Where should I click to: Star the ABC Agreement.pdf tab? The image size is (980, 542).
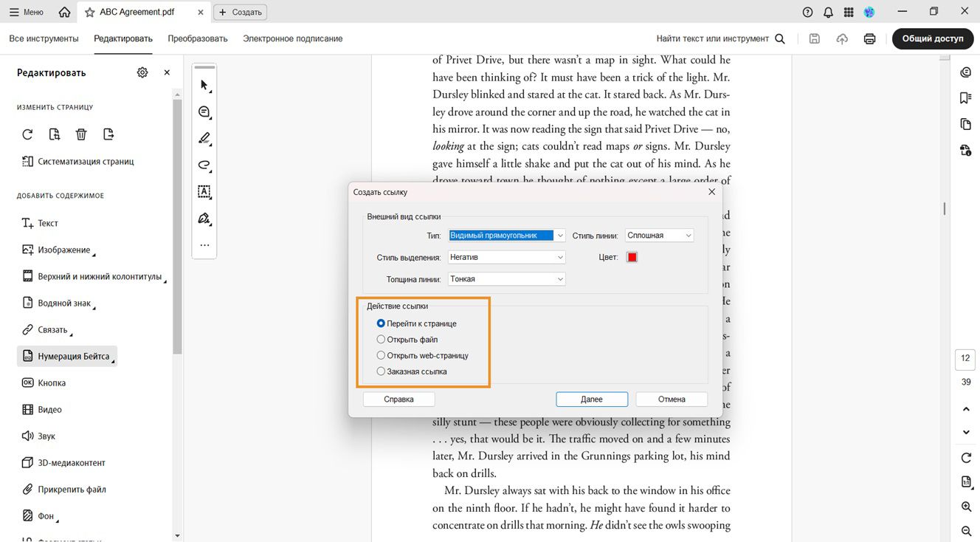click(90, 12)
